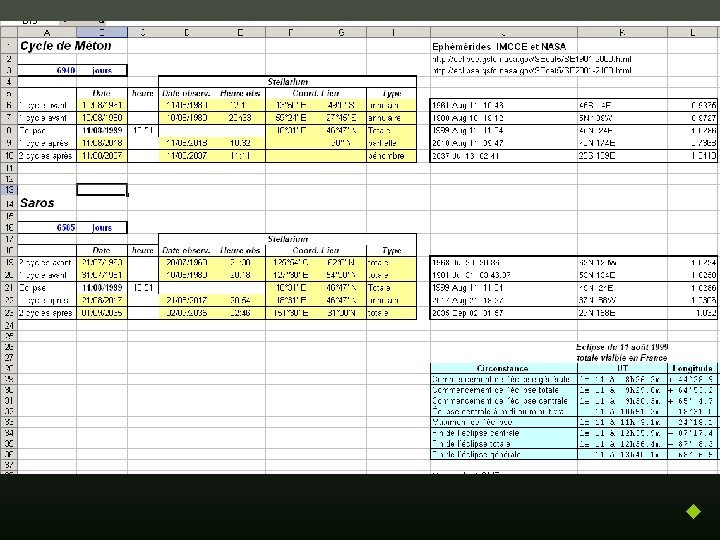The image size is (720, 540).
Task: Click the Stellarium header in row 17
Action: coord(287,239)
